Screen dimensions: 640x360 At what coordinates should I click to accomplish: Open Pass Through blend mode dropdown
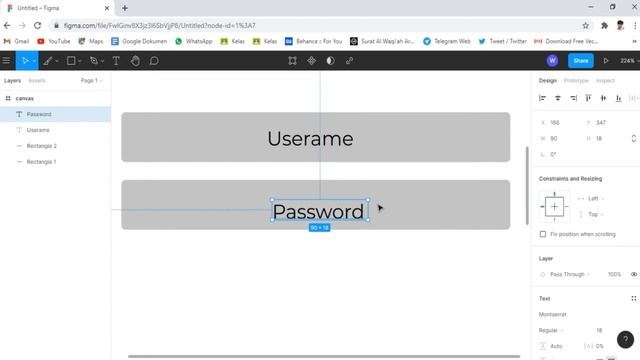pos(570,274)
